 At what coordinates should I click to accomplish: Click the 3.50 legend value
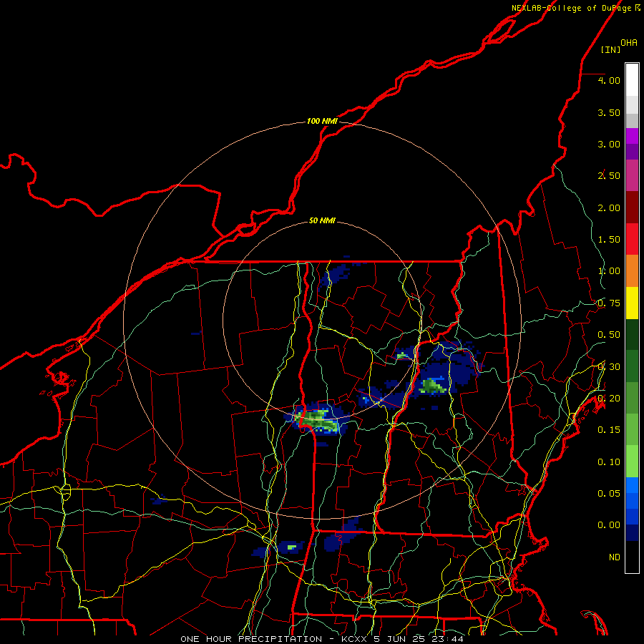609,112
